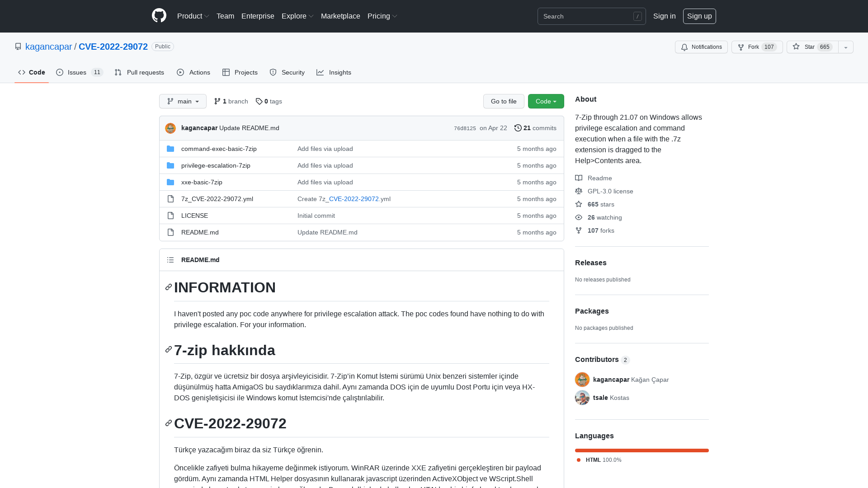Click the star icon in Star button
The width and height of the screenshot is (868, 488).
796,47
